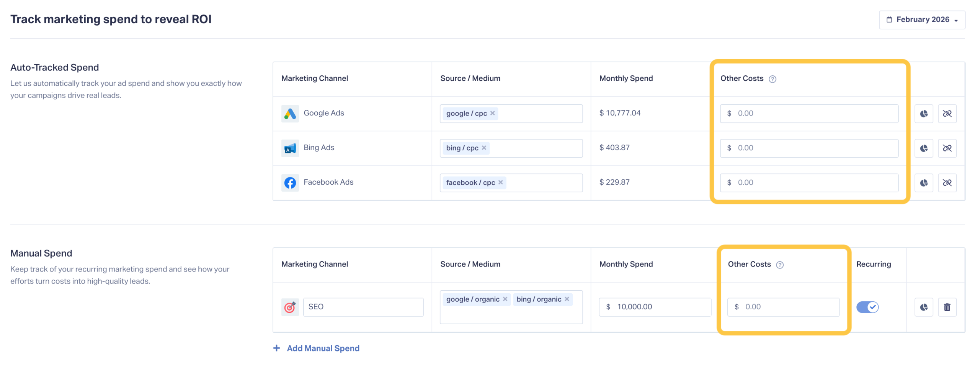The image size is (980, 374).
Task: Remove the bing / organic tag
Action: tap(567, 299)
